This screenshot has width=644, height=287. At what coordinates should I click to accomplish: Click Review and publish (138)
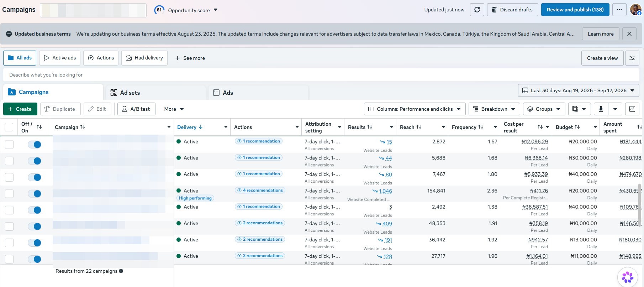pos(575,10)
